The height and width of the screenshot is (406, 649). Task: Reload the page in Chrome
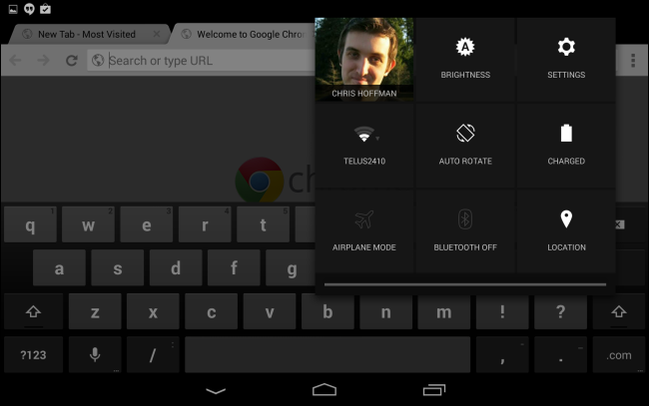(x=72, y=60)
